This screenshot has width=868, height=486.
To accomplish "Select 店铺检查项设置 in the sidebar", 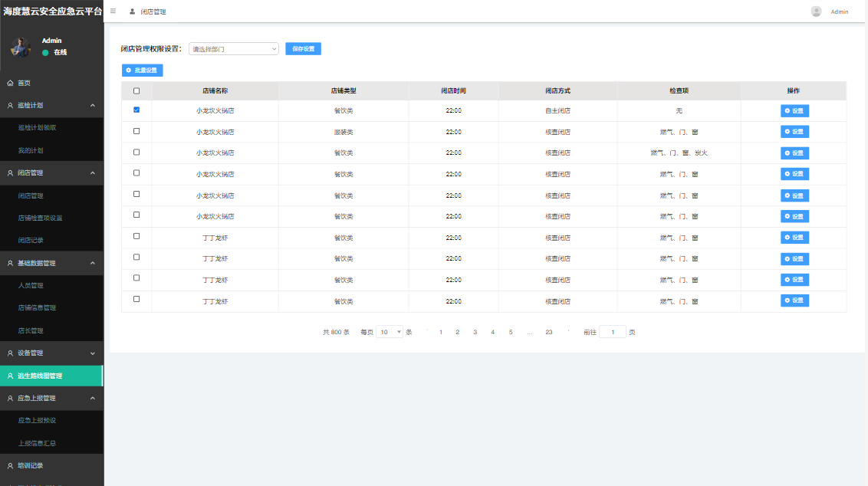I will pyautogui.click(x=40, y=218).
